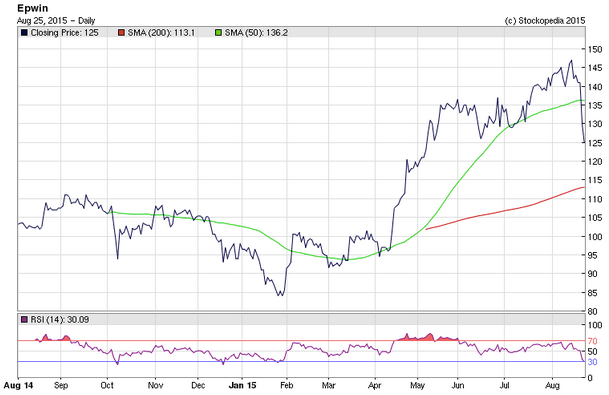Click the 'Epwin' chart title

(x=33, y=9)
